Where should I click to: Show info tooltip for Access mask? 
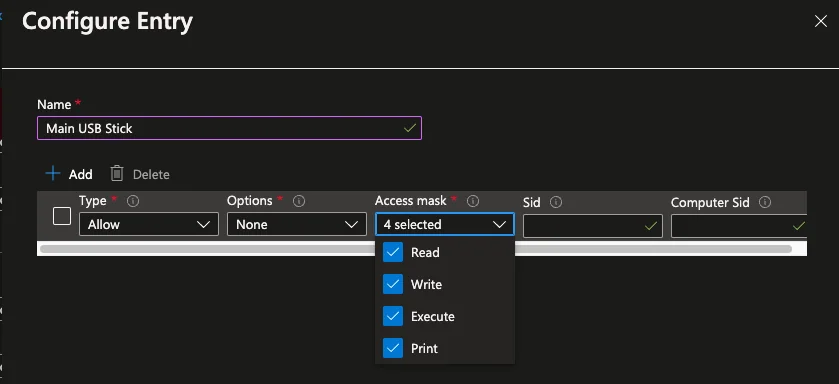472,201
